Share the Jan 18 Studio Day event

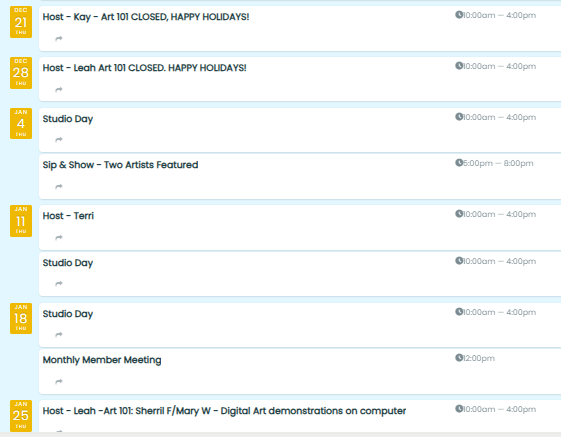click(x=59, y=335)
